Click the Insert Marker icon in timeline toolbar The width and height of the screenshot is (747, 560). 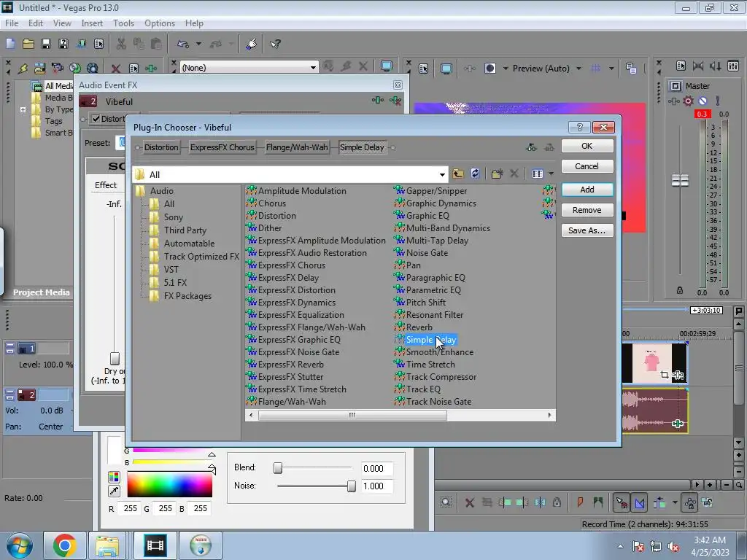[580, 502]
